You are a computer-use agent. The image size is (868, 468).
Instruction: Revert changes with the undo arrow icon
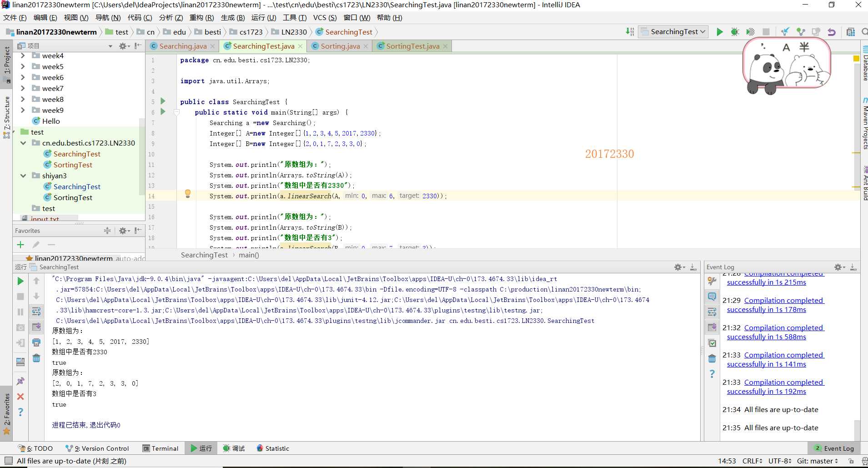(x=832, y=32)
